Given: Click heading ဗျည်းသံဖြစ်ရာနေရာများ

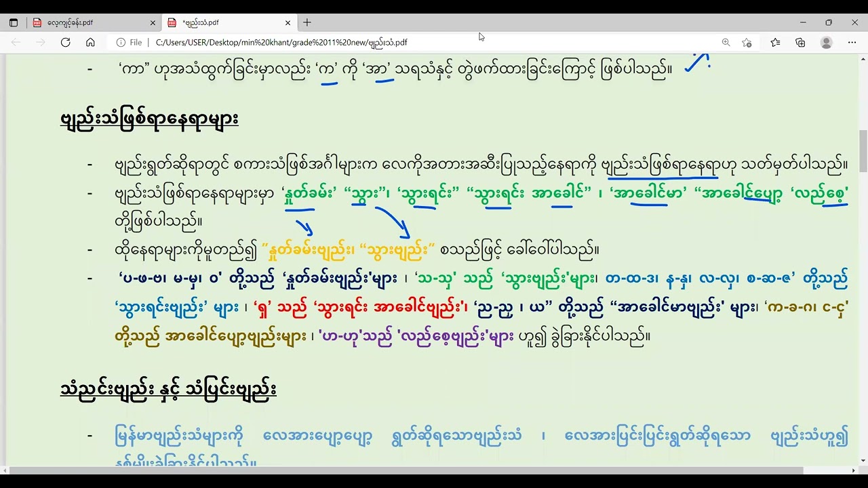Looking at the screenshot, I should click(x=149, y=120).
